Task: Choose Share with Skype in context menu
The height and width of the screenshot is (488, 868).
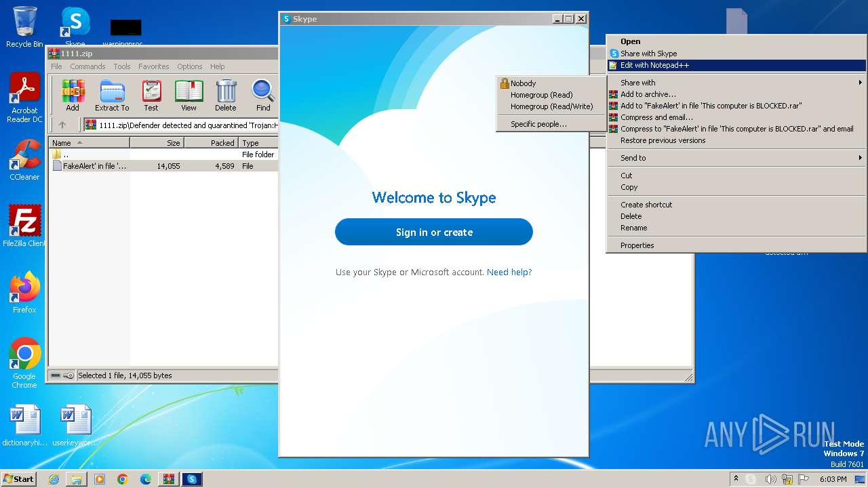Action: (x=736, y=54)
